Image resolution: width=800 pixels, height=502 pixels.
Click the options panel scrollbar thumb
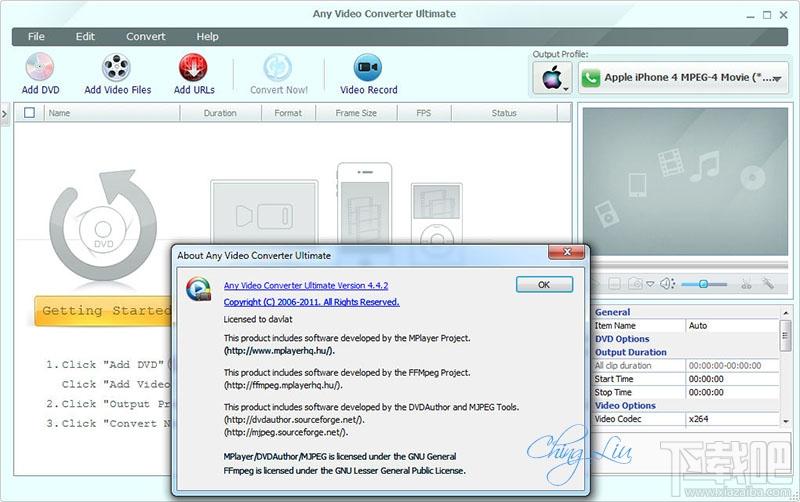click(x=785, y=336)
